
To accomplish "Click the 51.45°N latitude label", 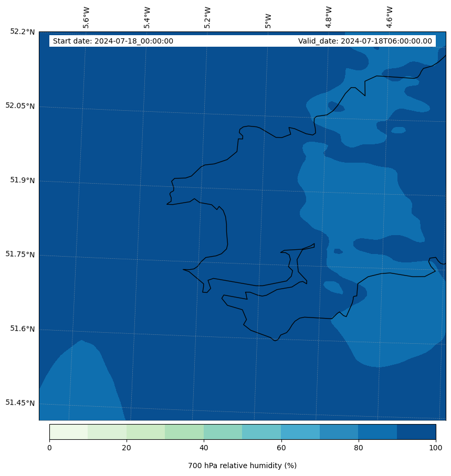I will click(20, 403).
